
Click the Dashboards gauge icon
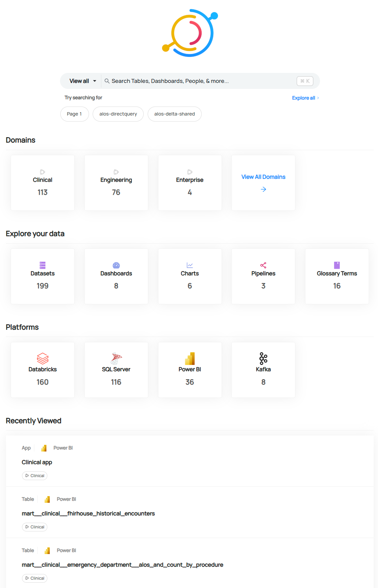point(116,265)
